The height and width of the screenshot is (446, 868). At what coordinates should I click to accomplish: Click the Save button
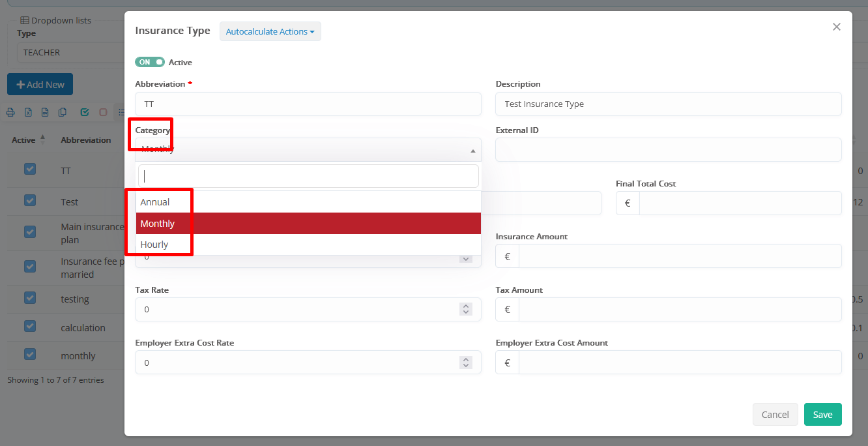[x=822, y=415]
